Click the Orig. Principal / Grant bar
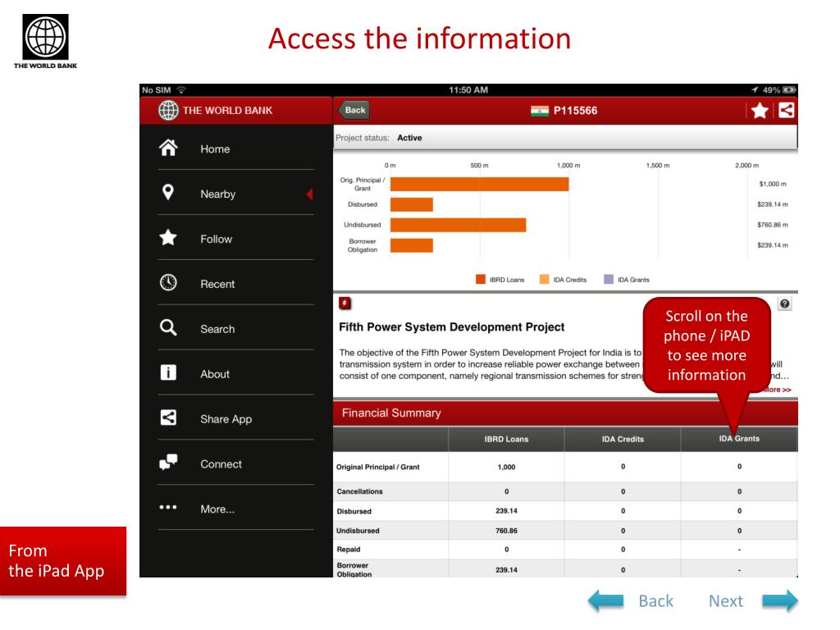Viewport: 840px width, 630px height. point(479,184)
